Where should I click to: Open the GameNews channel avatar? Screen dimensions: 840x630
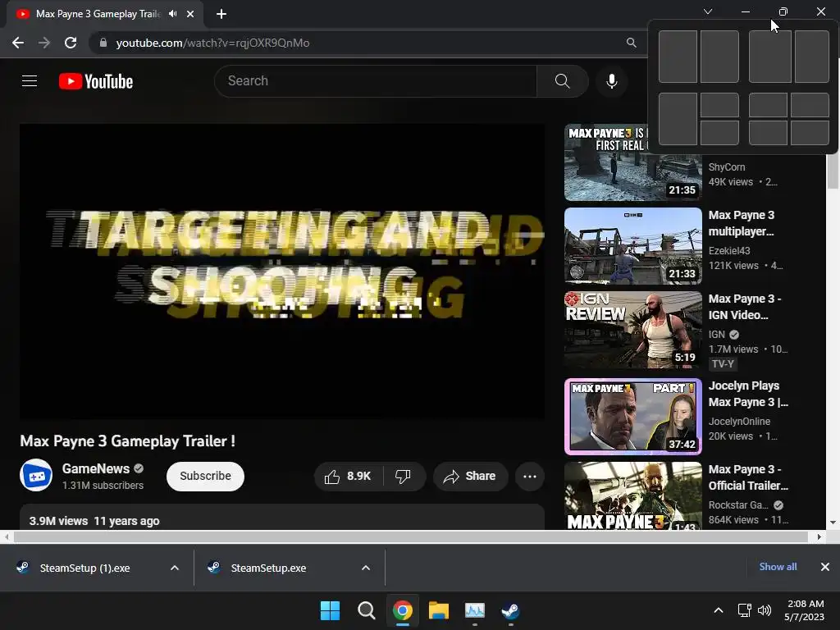coord(36,475)
